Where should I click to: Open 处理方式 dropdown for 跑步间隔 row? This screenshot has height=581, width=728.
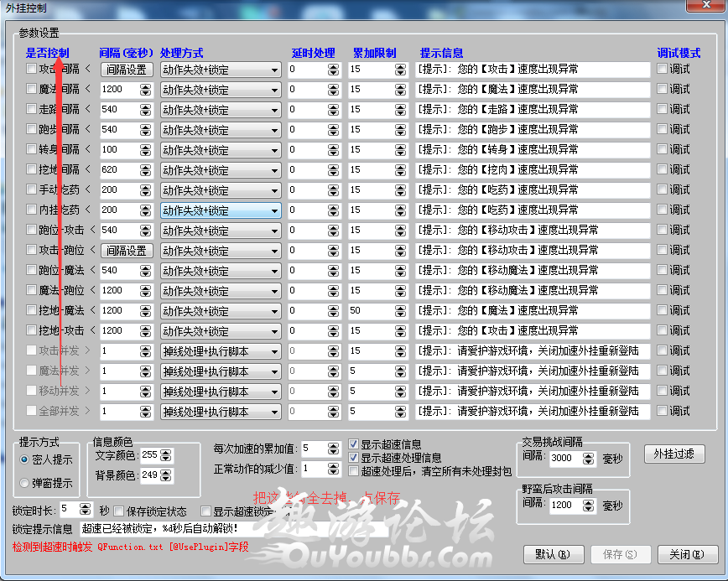click(220, 130)
